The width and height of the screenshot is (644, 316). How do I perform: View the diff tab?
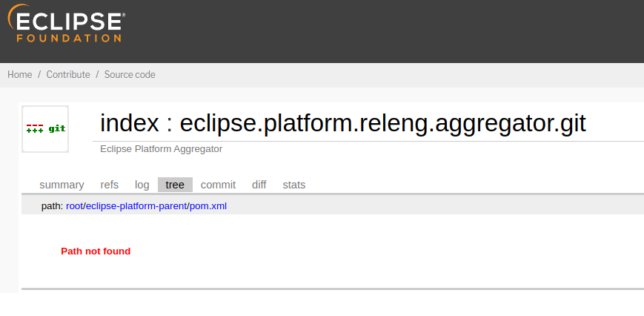pyautogui.click(x=259, y=185)
